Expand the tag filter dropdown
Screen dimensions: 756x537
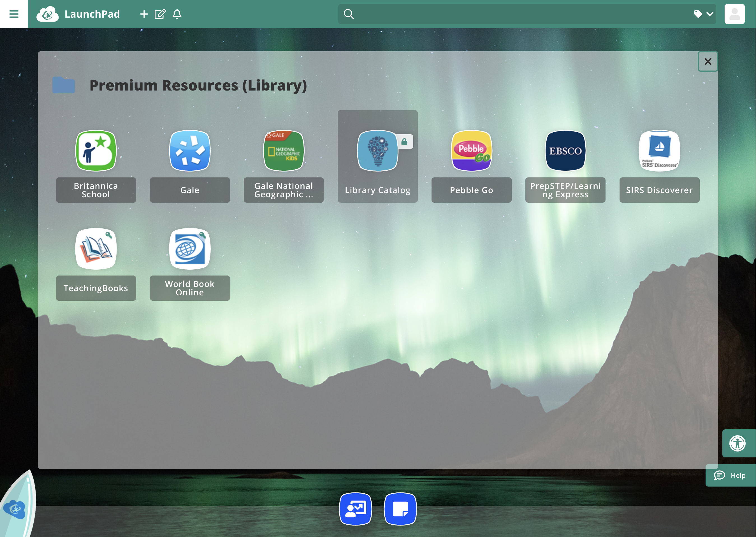(703, 14)
